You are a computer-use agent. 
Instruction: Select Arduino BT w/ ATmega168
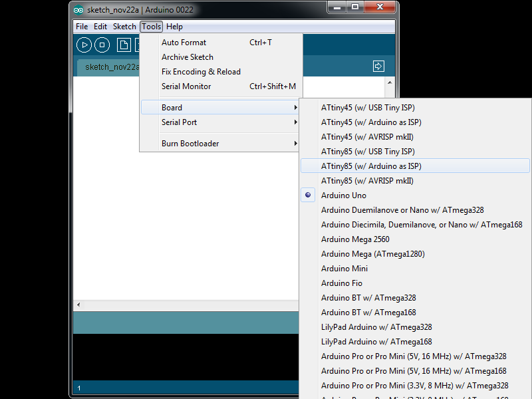tap(415, 312)
